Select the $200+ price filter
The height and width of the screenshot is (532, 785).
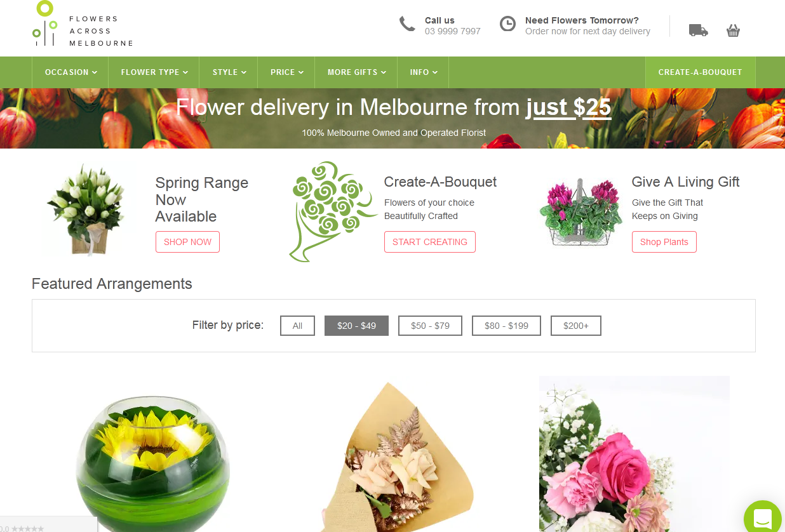point(576,326)
